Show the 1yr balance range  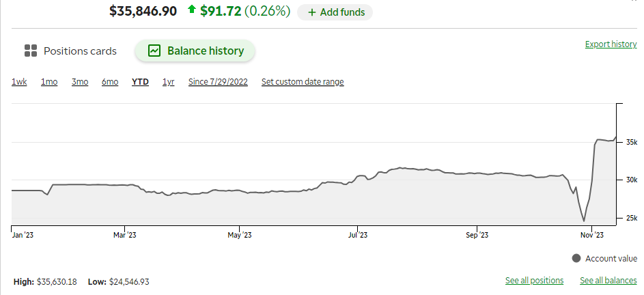click(169, 82)
